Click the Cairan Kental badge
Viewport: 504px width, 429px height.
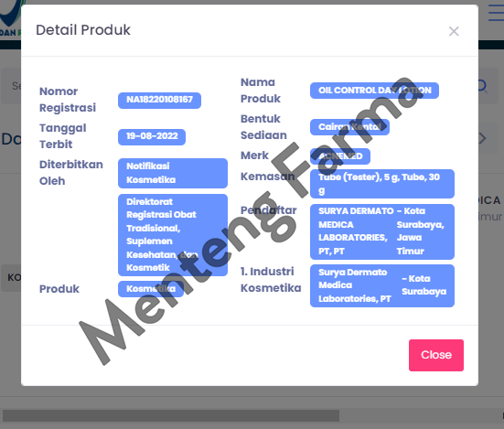click(x=349, y=127)
